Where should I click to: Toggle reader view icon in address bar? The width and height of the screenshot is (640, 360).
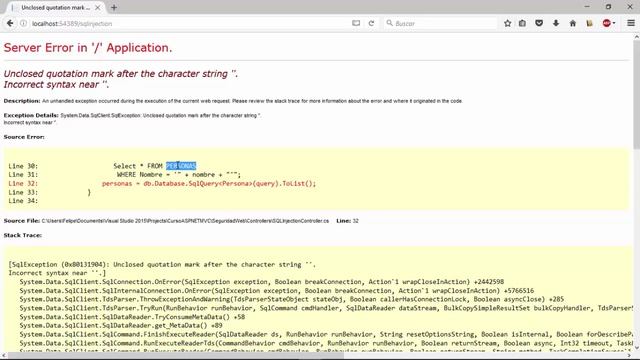[x=356, y=23]
